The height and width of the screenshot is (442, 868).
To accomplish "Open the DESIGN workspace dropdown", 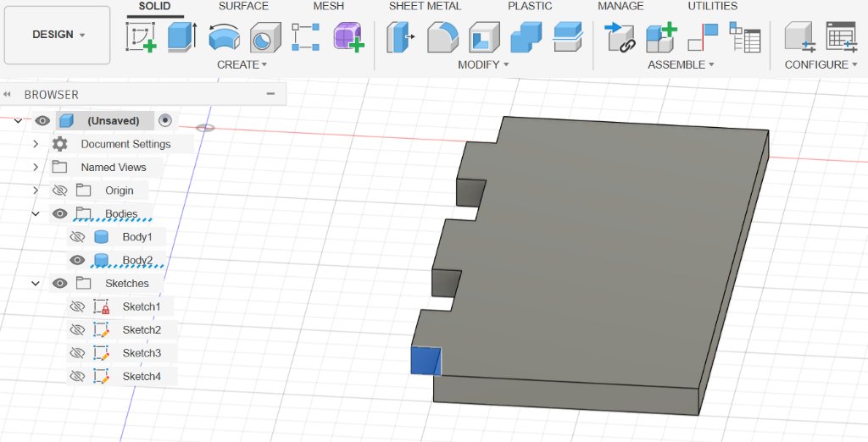I will pos(58,35).
